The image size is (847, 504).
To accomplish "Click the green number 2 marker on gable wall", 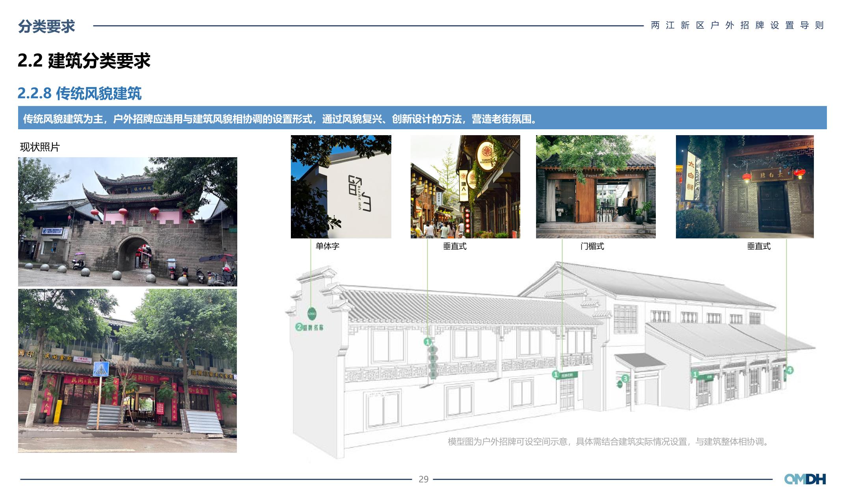I will click(x=299, y=327).
